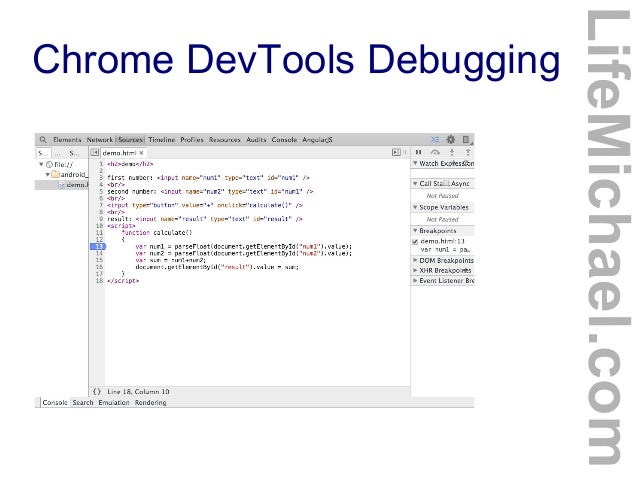
Task: Click the '<h2>demo</h2>' code line
Action: (x=130, y=164)
